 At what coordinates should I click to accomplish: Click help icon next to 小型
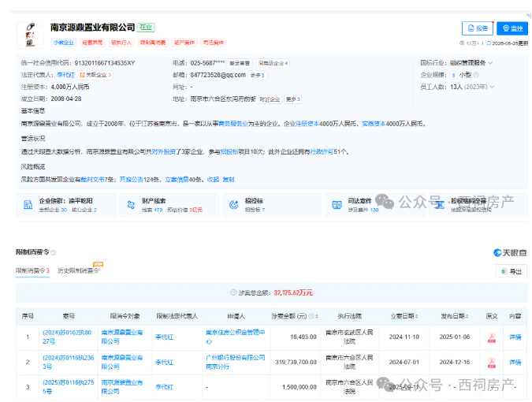pyautogui.click(x=476, y=75)
